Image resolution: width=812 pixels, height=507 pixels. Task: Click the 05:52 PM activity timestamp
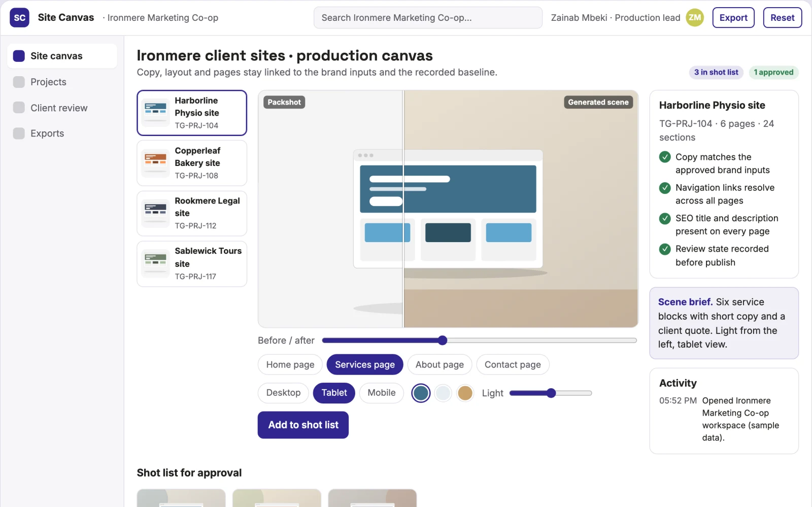[678, 400]
